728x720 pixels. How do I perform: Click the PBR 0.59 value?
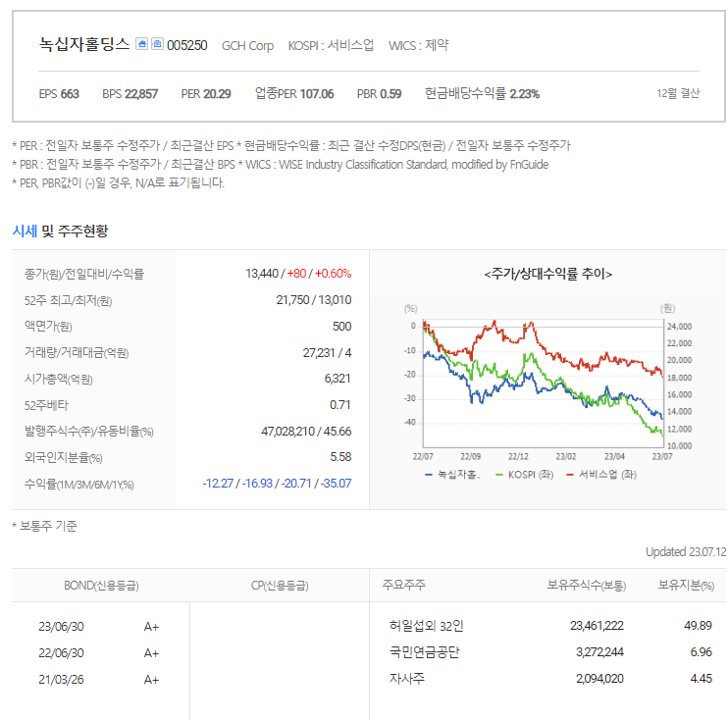pyautogui.click(x=379, y=94)
